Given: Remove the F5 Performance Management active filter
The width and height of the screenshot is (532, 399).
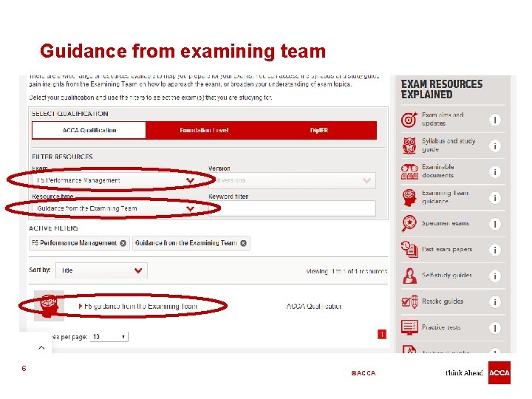Looking at the screenshot, I should [x=123, y=243].
